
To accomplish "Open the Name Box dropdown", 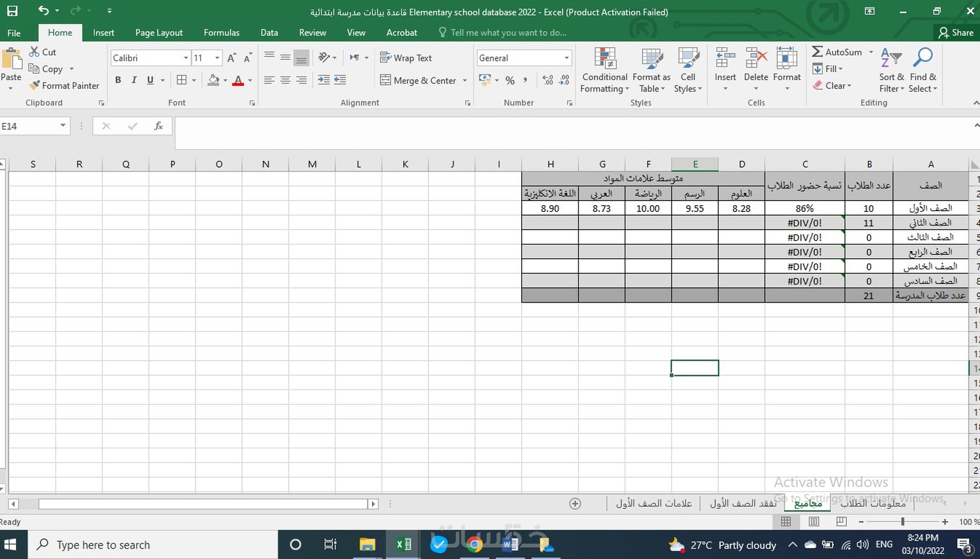I will pyautogui.click(x=63, y=126).
